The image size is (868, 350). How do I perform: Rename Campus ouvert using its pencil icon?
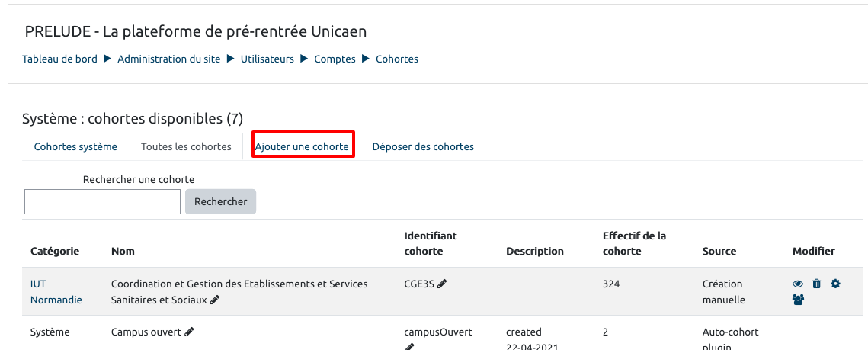click(x=189, y=332)
